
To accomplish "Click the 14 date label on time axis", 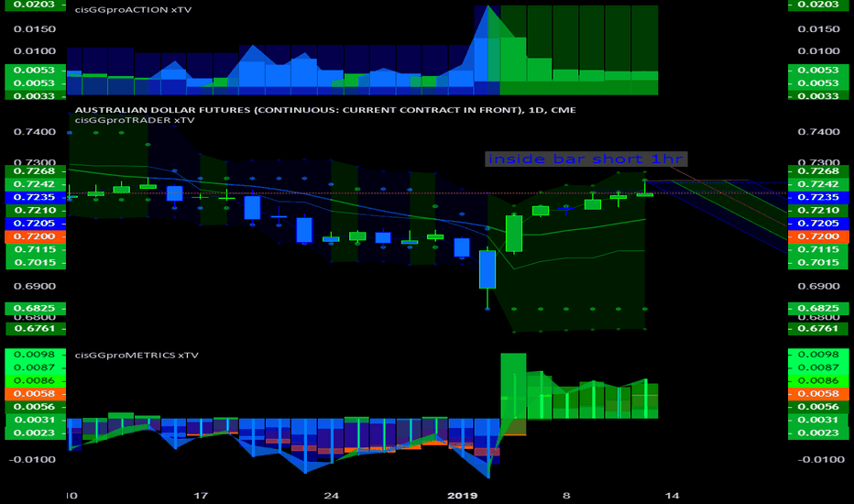I will pyautogui.click(x=672, y=495).
